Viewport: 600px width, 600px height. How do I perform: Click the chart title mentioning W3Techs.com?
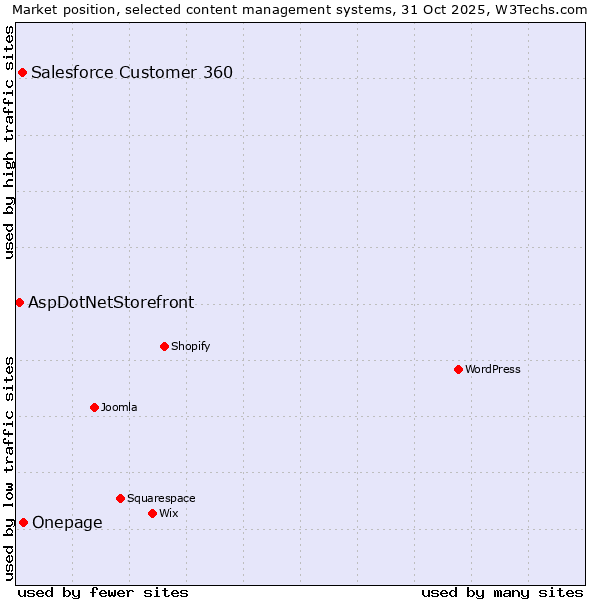(300, 9)
